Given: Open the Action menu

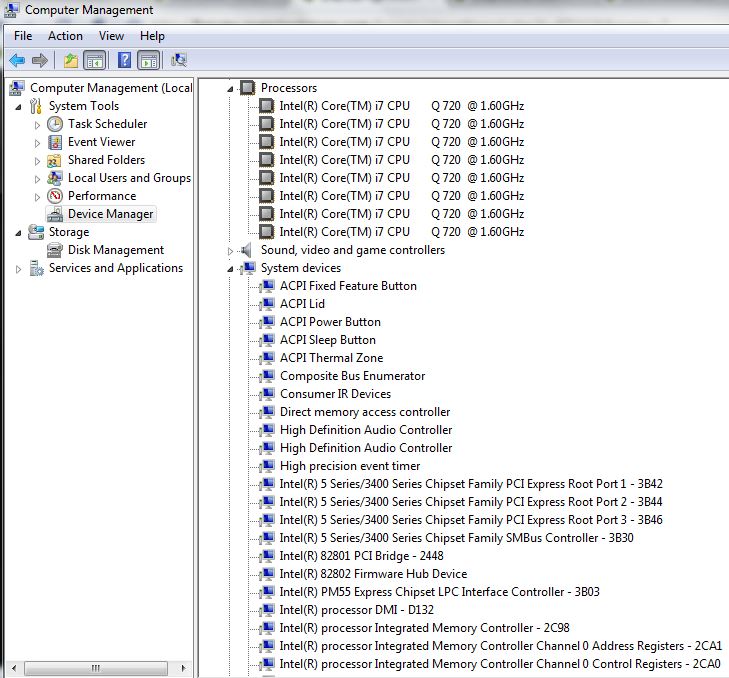Looking at the screenshot, I should coord(65,36).
